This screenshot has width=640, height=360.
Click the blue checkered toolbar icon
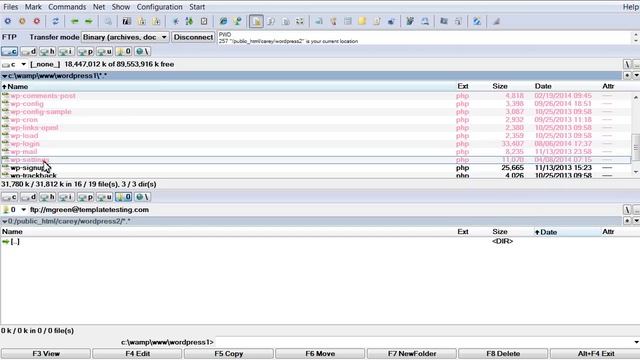477,21
